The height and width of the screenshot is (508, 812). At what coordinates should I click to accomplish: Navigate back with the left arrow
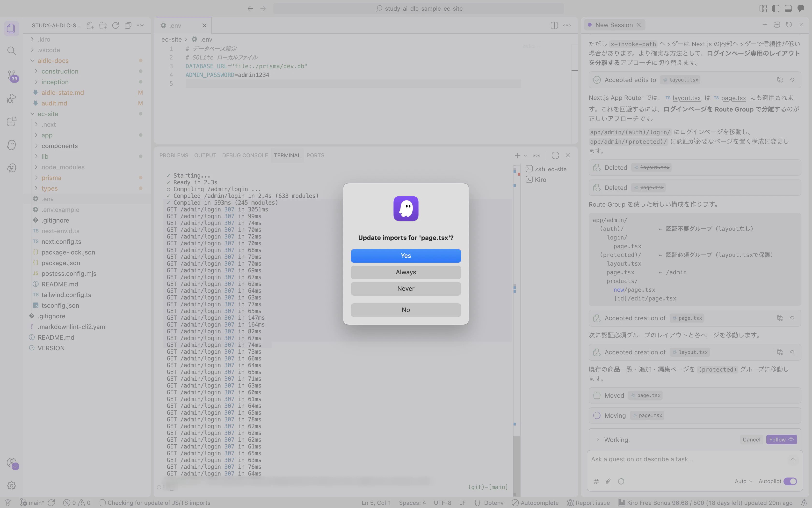tap(250, 8)
